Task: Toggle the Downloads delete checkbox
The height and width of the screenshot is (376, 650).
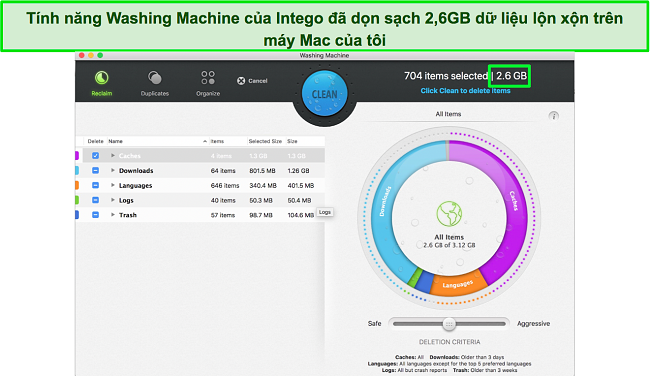Action: click(95, 170)
